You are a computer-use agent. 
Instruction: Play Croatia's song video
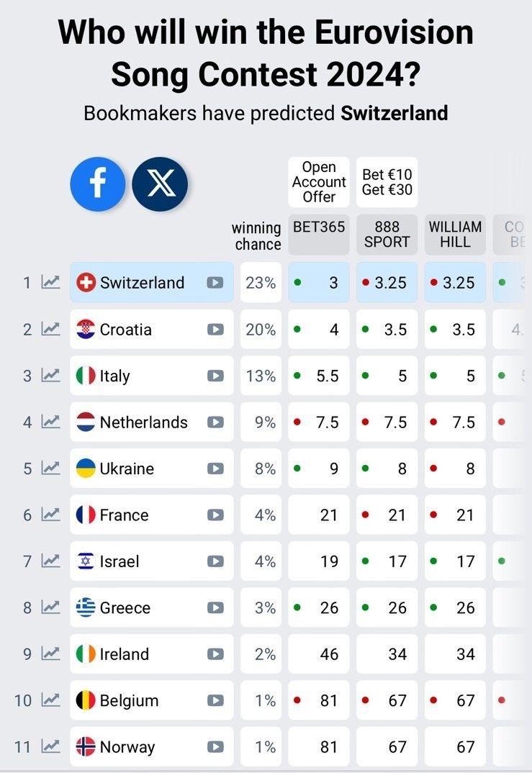[x=215, y=330]
